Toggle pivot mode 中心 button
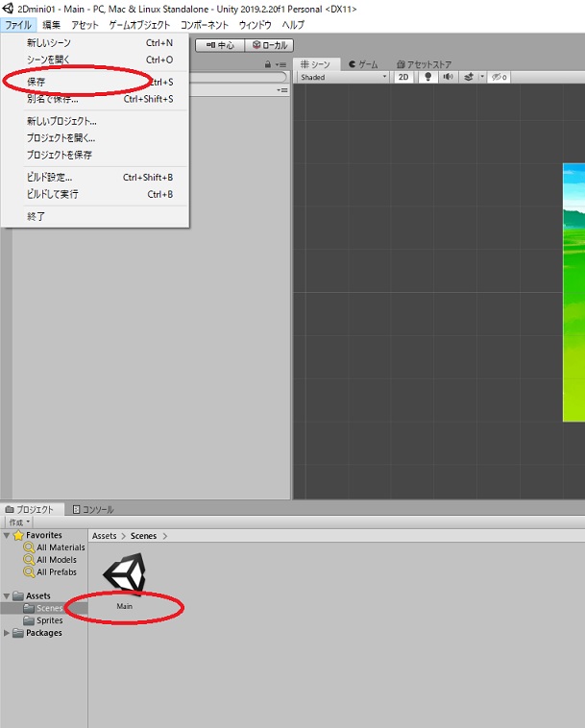Image resolution: width=585 pixels, height=728 pixels. click(x=220, y=45)
